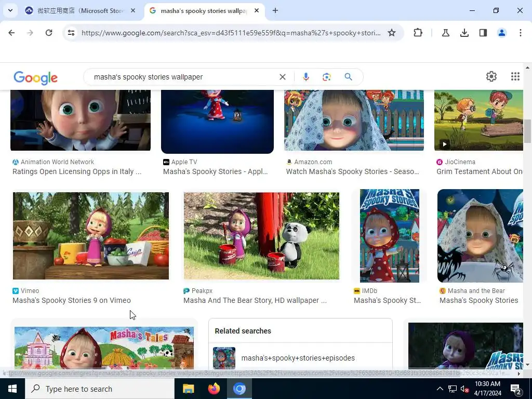Click 'Masha's Spooky Stories - Appl...' title link
This screenshot has width=532, height=399.
point(216,171)
